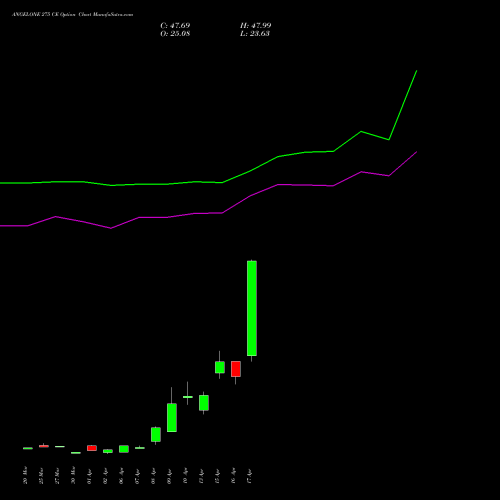Viewport: 500px width, 500px height.
Task: Click the 02 Apr date label
Action: pyautogui.click(x=105, y=476)
